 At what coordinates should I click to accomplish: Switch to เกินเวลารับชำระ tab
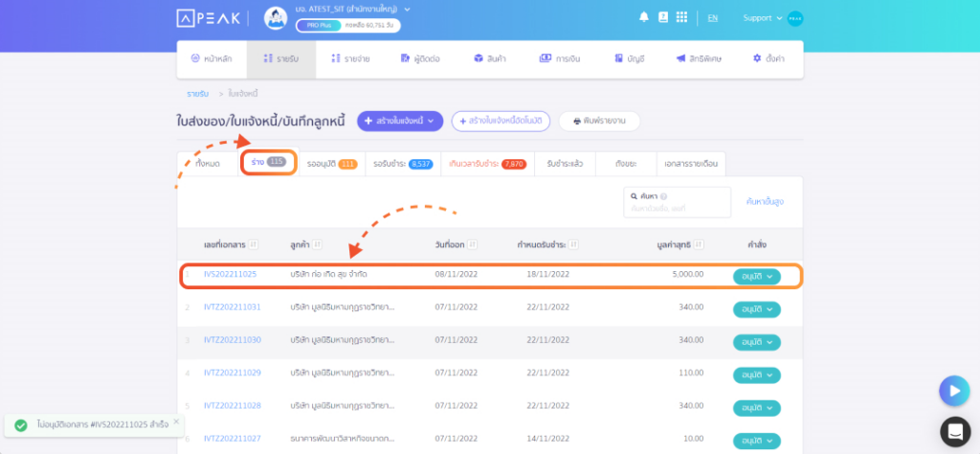(487, 164)
